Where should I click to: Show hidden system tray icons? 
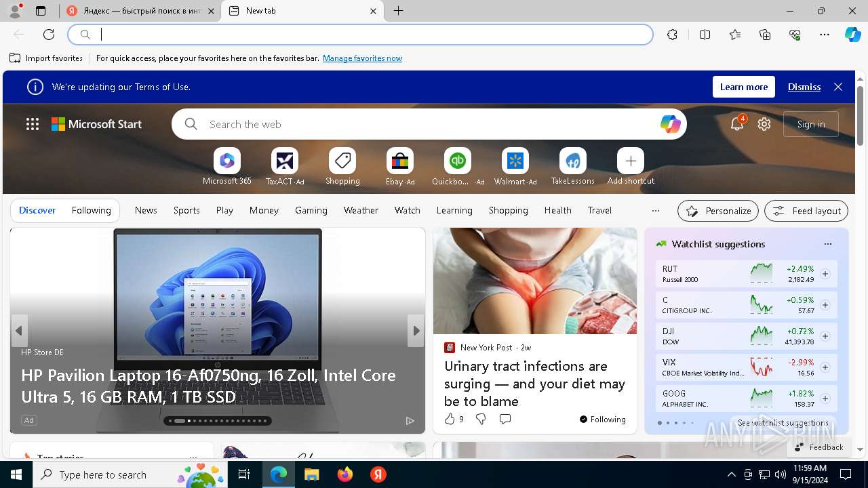tap(731, 474)
